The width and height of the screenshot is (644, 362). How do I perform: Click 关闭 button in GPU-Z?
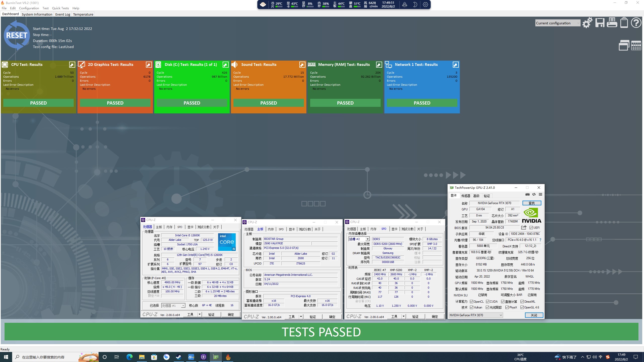pyautogui.click(x=534, y=315)
